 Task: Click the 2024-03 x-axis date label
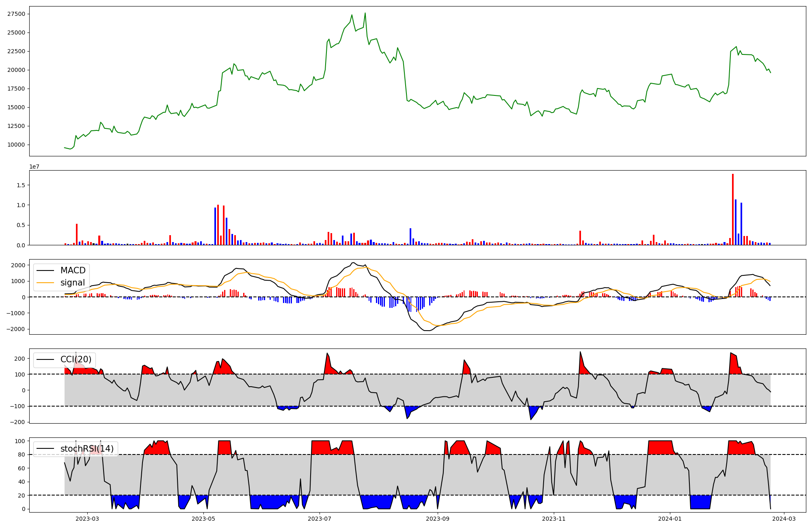[x=784, y=519]
